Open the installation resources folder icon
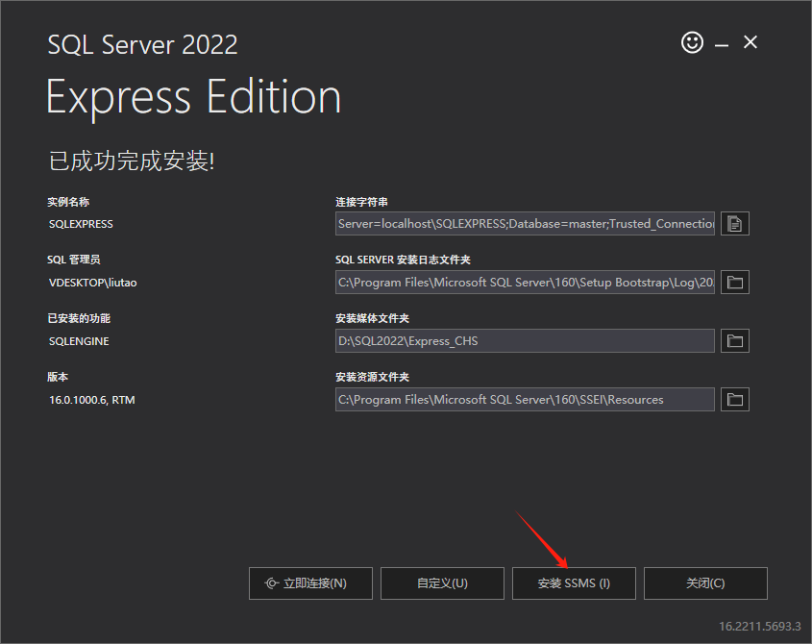Screen dimensions: 812x644 pyautogui.click(x=735, y=400)
